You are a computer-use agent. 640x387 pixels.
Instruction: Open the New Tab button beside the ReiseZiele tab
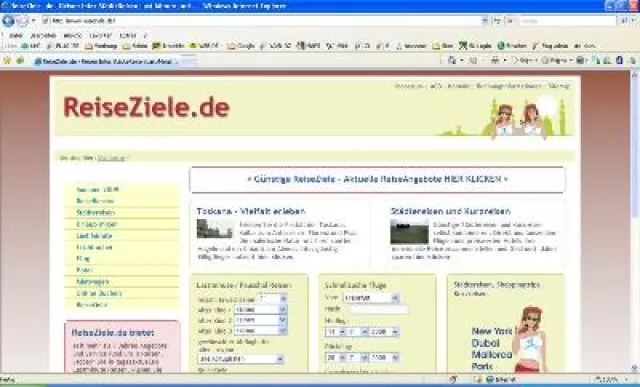(x=188, y=61)
